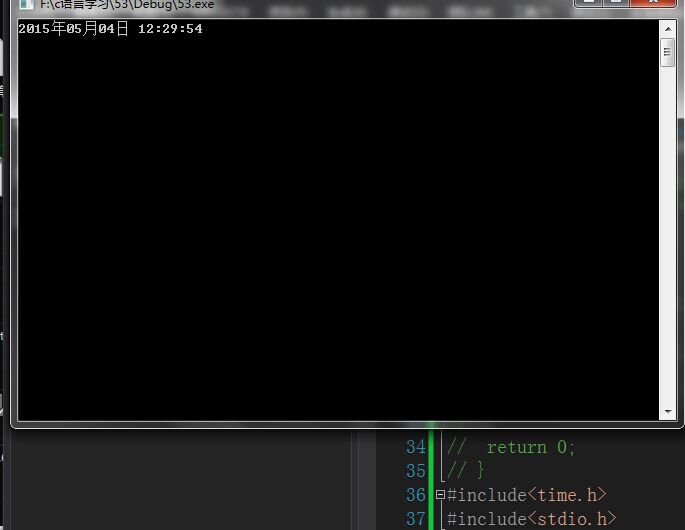
Task: Click the console scrollbar up arrow
Action: [x=668, y=29]
